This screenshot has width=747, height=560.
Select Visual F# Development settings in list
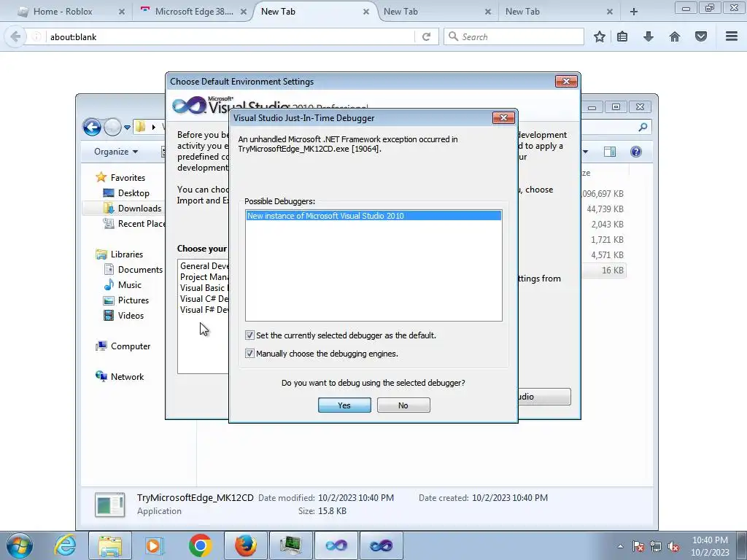click(x=204, y=309)
